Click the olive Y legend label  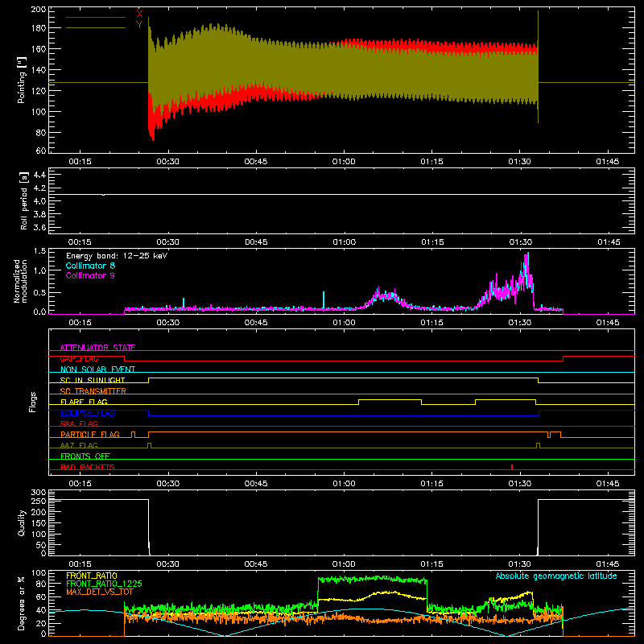tap(139, 25)
